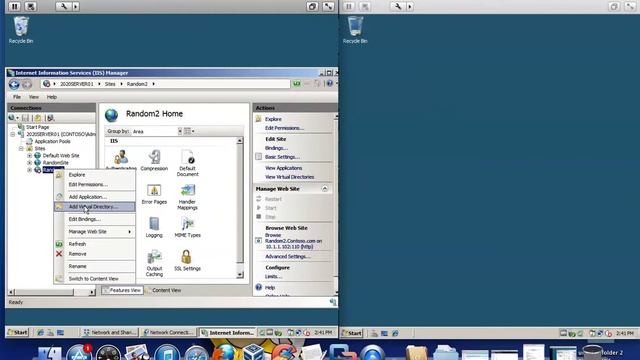Open Recycle Bin on left desktop
This screenshot has height=360, width=640.
click(21, 30)
